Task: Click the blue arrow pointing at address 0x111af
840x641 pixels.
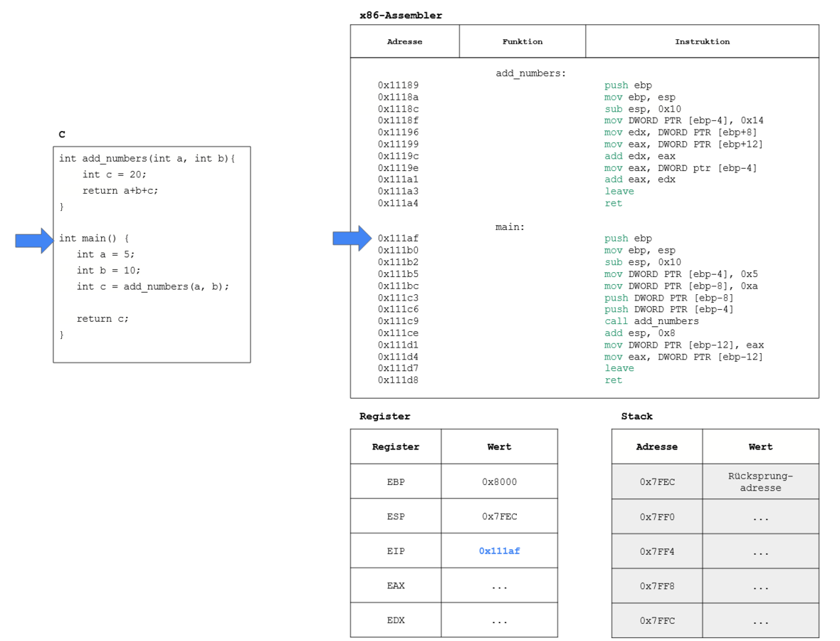Action: coord(352,239)
